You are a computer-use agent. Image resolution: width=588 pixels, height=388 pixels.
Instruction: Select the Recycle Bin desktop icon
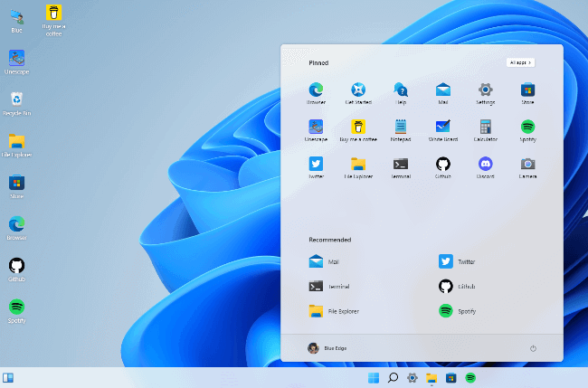pos(16,104)
